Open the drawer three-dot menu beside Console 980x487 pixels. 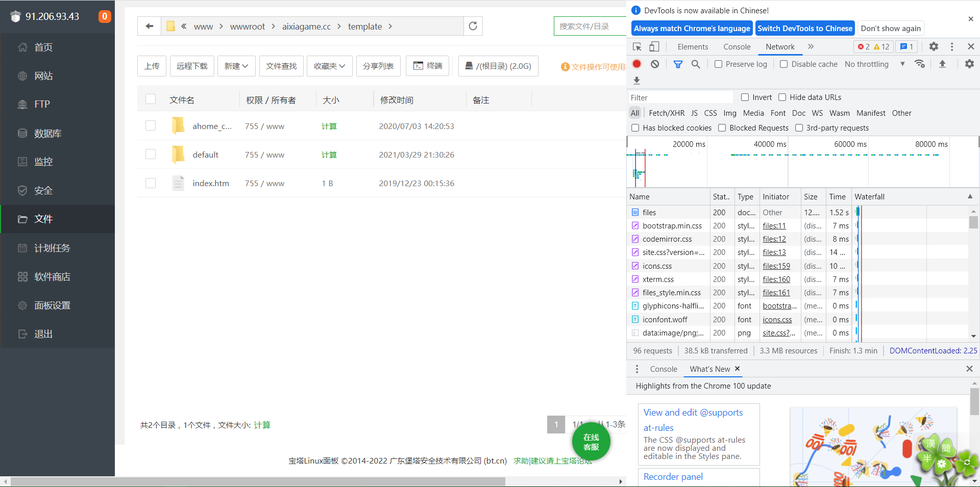click(x=636, y=369)
